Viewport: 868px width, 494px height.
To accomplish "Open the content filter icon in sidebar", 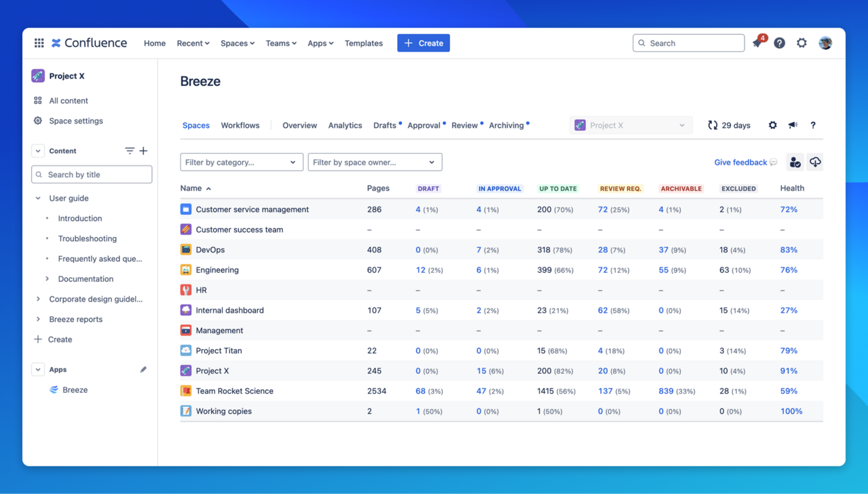I will 130,151.
